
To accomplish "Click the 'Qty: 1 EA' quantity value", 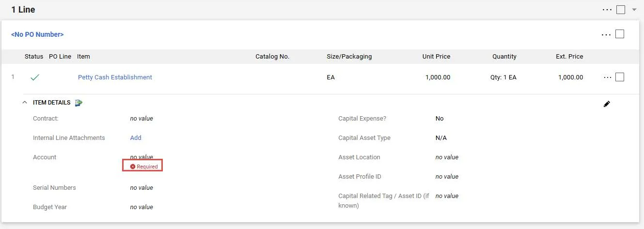I will [x=503, y=77].
